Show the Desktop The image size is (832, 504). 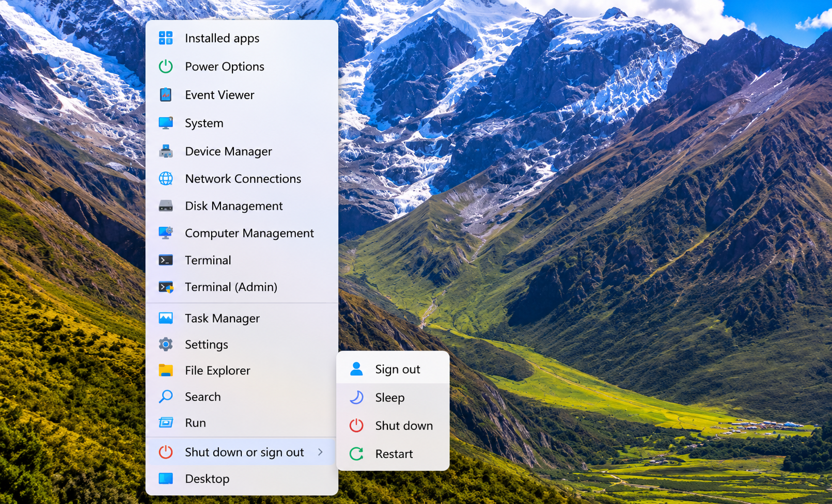[x=242, y=478]
